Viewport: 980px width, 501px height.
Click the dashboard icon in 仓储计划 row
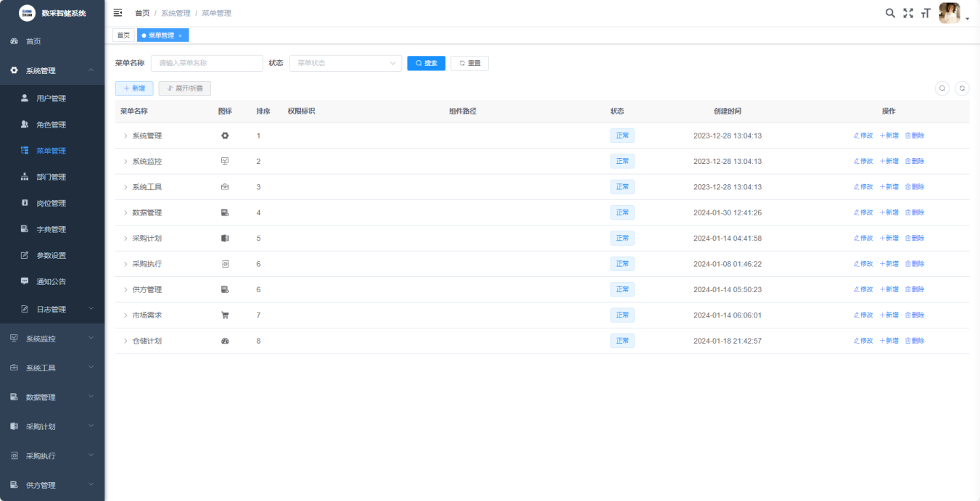click(x=225, y=341)
